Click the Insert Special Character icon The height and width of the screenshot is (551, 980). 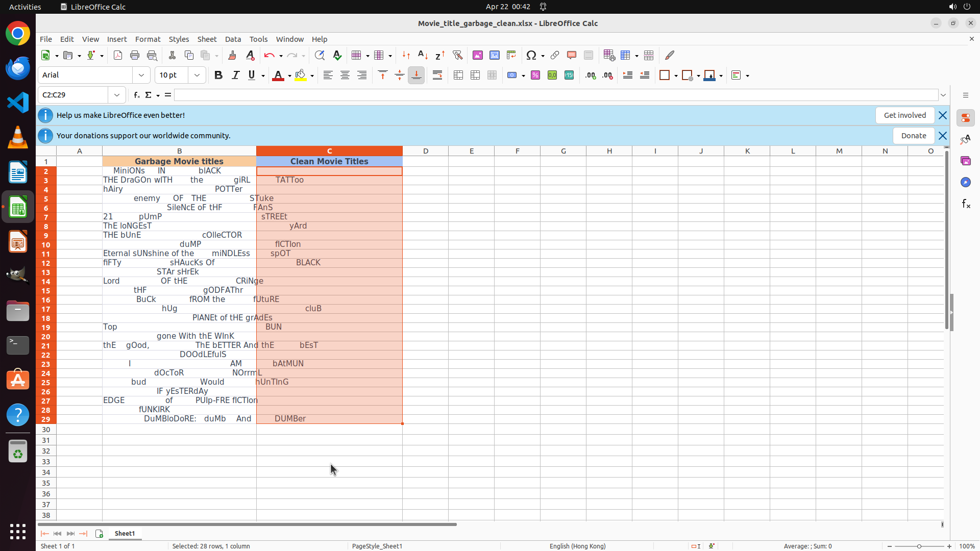click(531, 55)
